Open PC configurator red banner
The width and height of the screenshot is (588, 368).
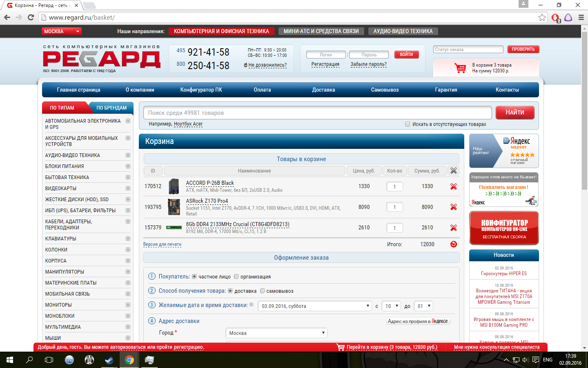[x=504, y=228]
